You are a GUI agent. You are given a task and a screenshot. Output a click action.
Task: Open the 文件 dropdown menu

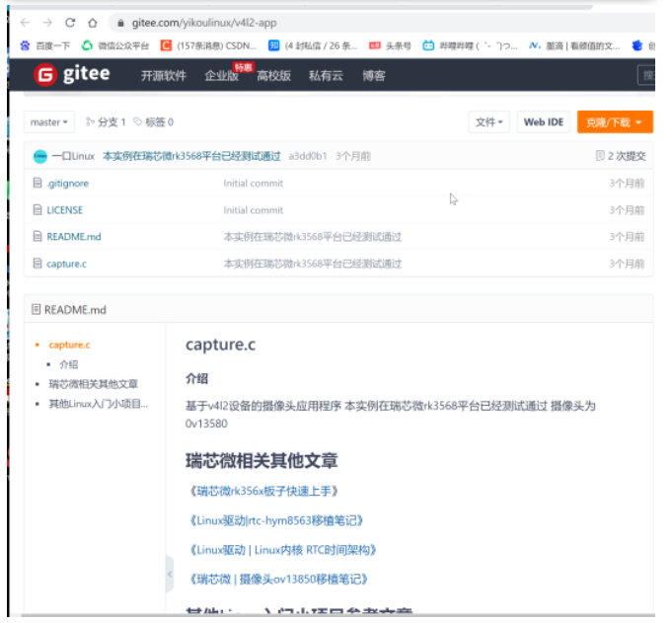point(489,122)
